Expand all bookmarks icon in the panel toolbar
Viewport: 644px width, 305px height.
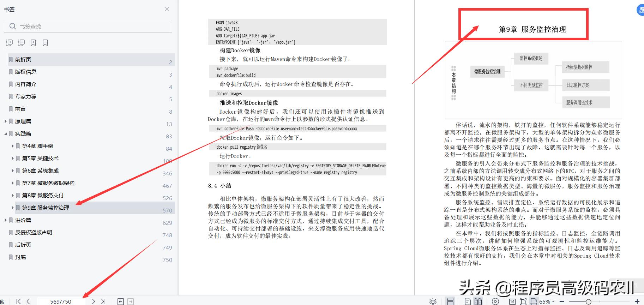(10, 43)
